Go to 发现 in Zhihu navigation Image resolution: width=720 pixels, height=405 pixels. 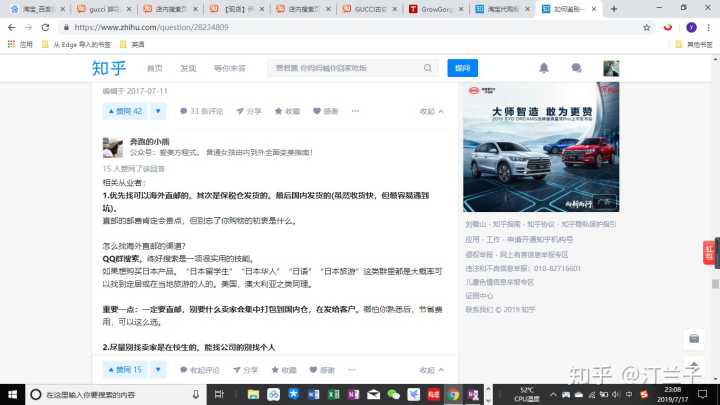point(188,68)
